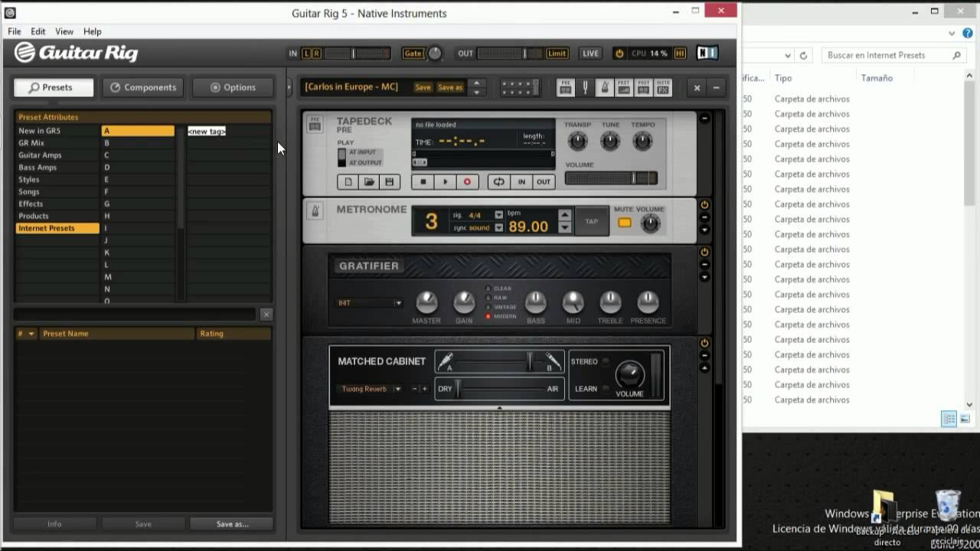Toggle the L input channel
The width and height of the screenshot is (980, 551).
pos(307,54)
